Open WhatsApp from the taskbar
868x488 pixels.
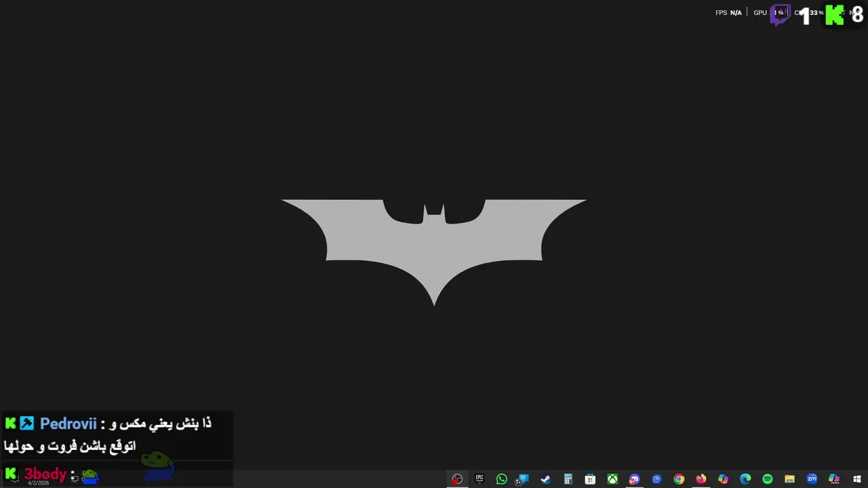pyautogui.click(x=502, y=479)
